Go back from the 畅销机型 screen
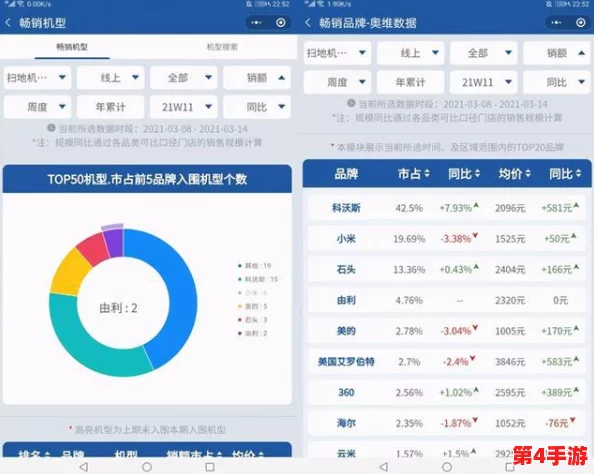Image resolution: width=594 pixels, height=474 pixels. 8,23
